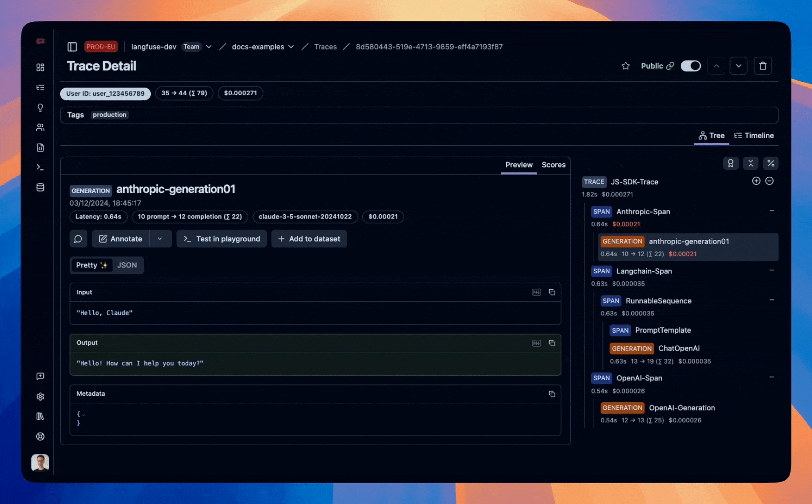Open the Users icon in sidebar
The image size is (812, 504).
pos(41,127)
